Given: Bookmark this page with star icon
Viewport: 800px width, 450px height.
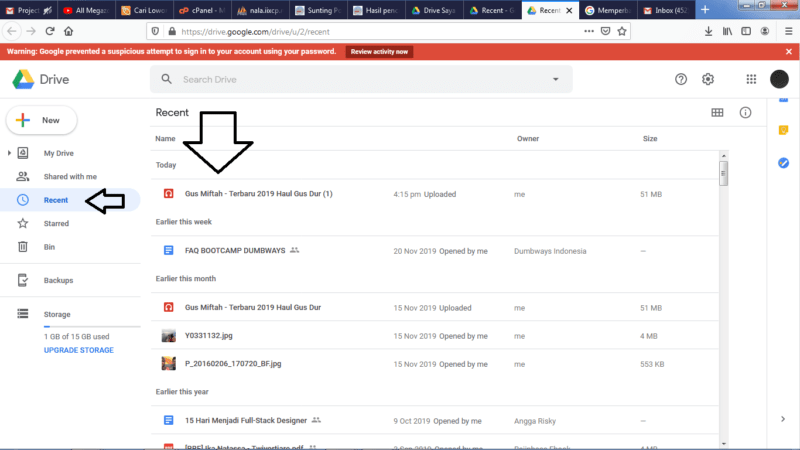Looking at the screenshot, I should pos(621,31).
